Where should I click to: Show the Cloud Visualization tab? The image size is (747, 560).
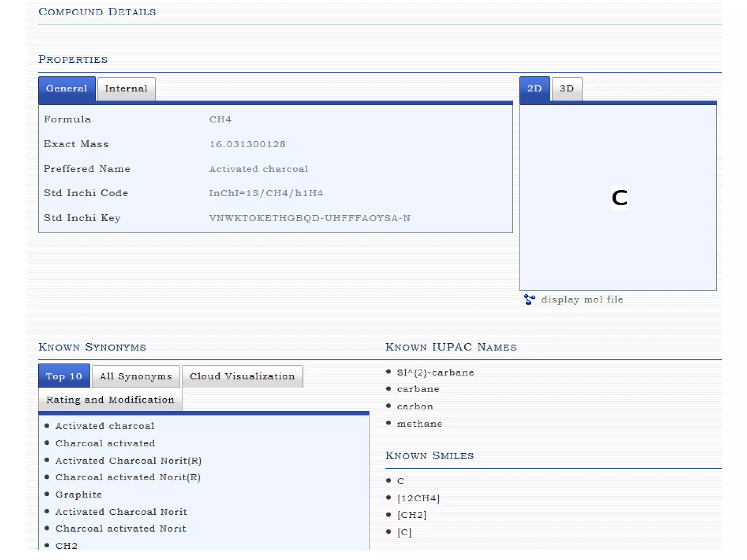242,376
